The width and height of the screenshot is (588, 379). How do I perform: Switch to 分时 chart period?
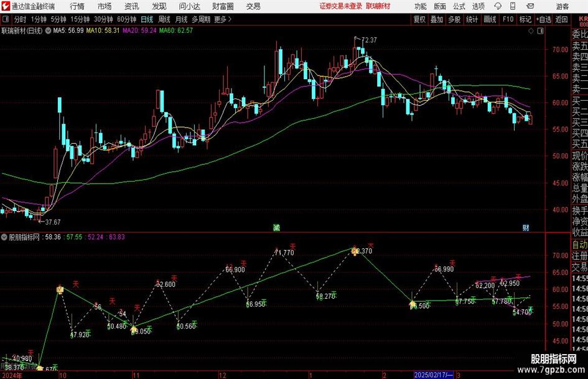(21, 19)
